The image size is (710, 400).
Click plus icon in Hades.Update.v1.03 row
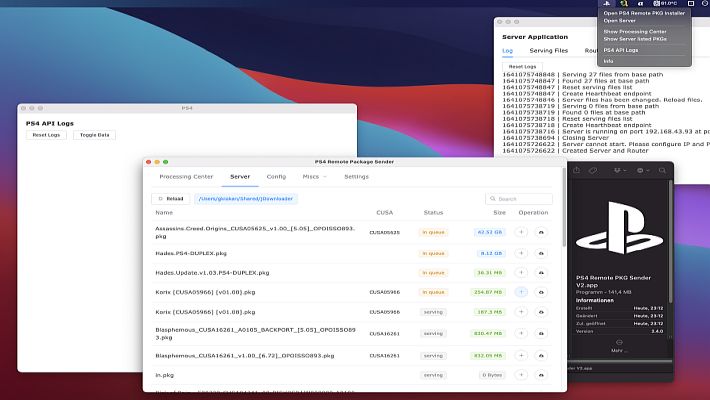[521, 273]
